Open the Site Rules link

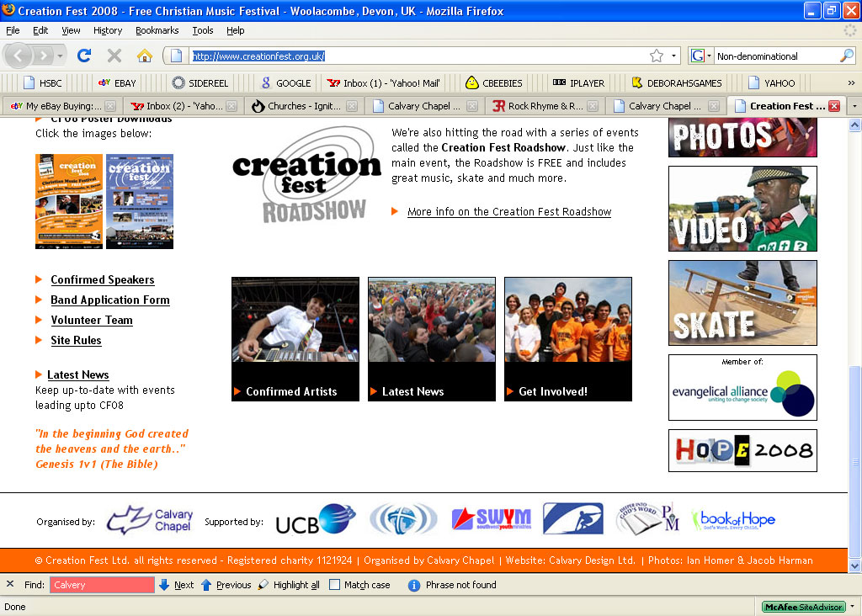pyautogui.click(x=76, y=341)
